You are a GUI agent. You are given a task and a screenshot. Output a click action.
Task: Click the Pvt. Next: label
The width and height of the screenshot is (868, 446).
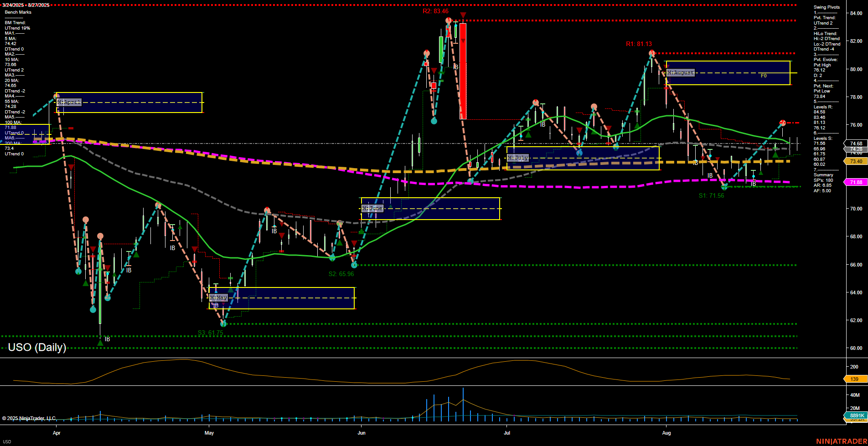pyautogui.click(x=823, y=86)
